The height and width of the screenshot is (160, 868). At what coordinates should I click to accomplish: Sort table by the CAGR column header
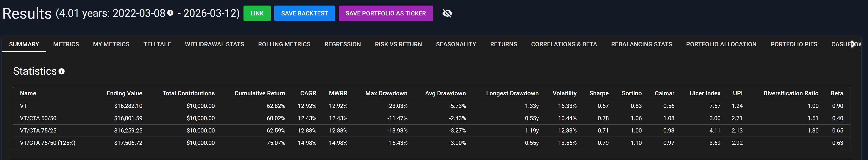click(308, 93)
